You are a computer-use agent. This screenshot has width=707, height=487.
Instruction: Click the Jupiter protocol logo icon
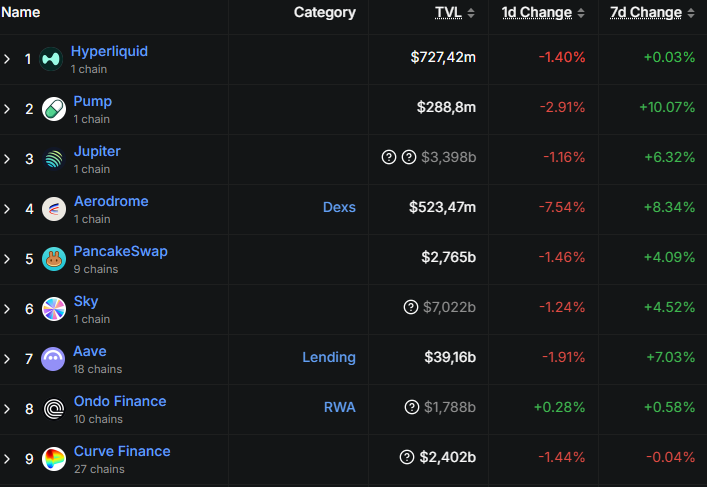pyautogui.click(x=54, y=159)
